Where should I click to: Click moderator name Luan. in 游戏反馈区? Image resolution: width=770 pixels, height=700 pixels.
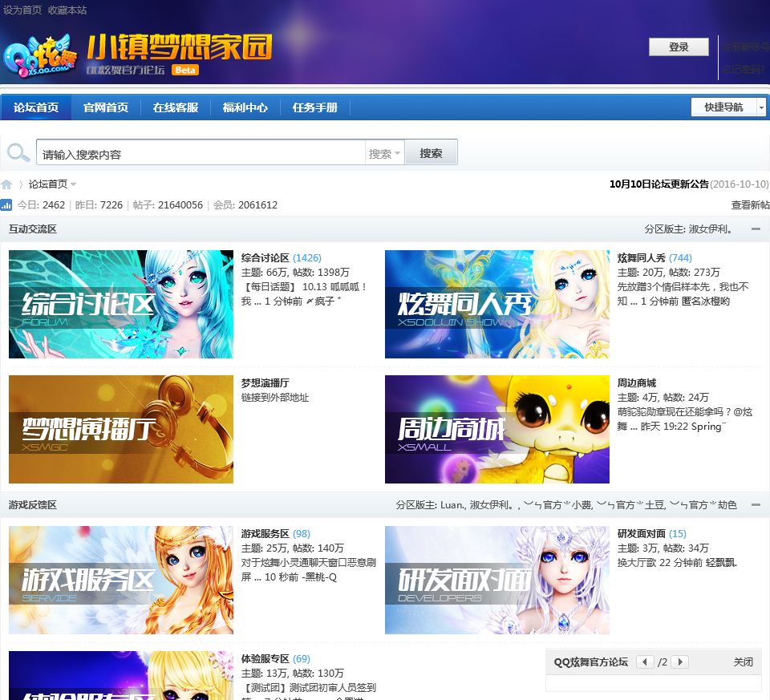click(x=452, y=505)
